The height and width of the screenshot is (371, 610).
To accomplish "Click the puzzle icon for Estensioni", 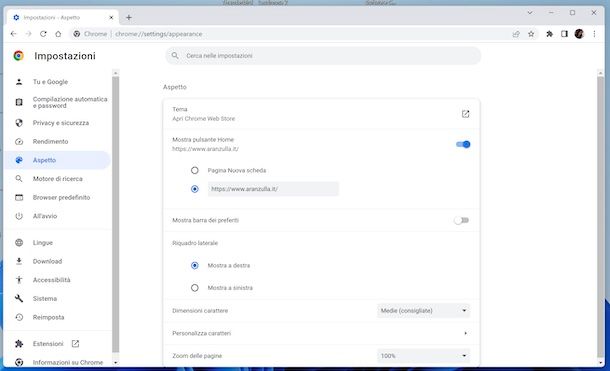I will click(x=19, y=344).
